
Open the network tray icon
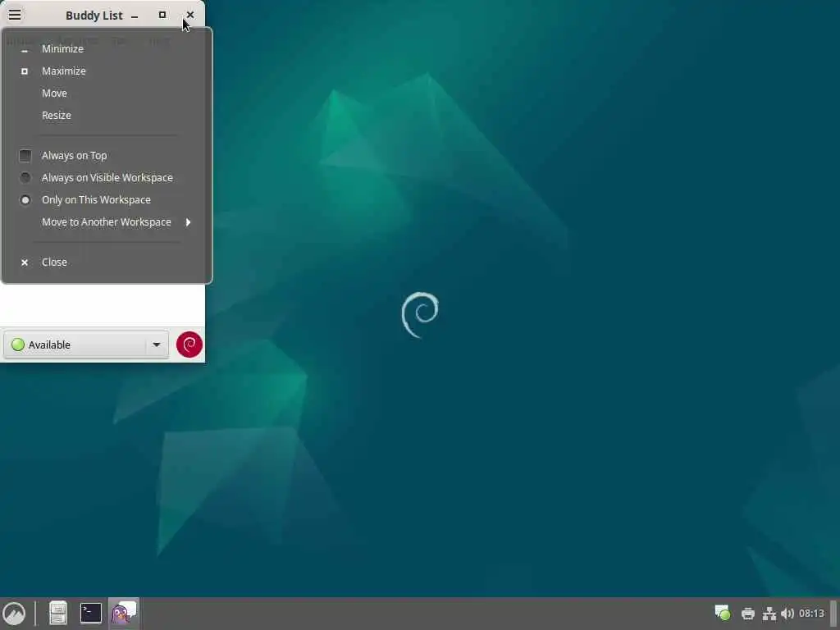click(769, 614)
